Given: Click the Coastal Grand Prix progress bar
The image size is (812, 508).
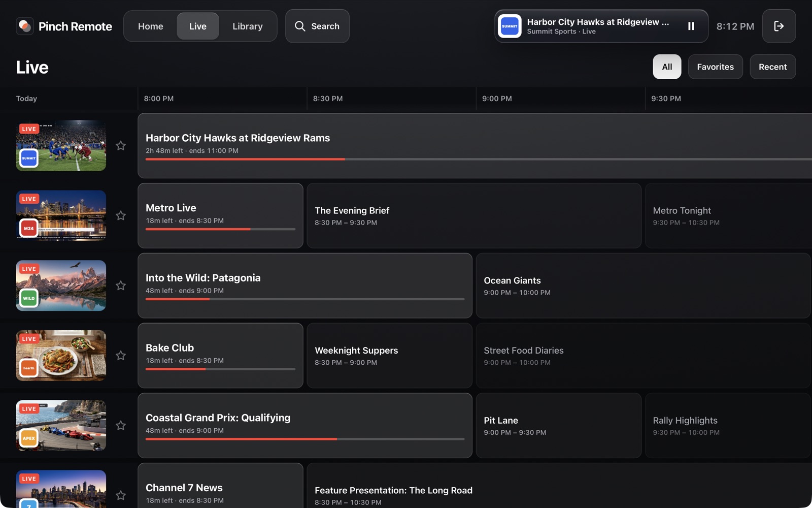Looking at the screenshot, I should tap(305, 439).
